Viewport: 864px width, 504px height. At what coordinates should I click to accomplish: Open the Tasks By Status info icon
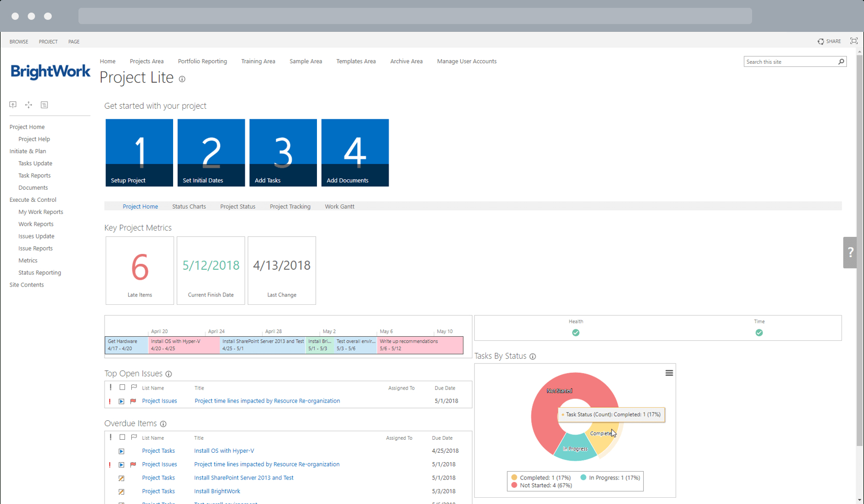[x=532, y=357]
